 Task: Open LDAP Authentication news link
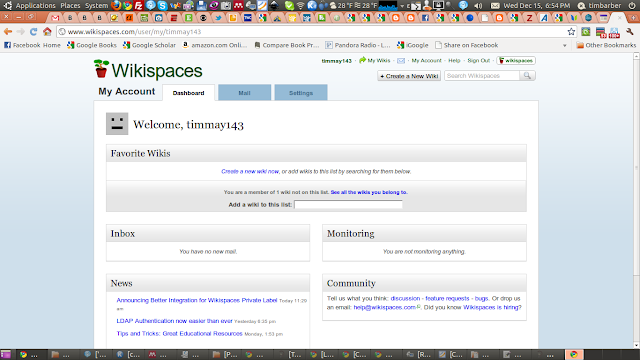pyautogui.click(x=174, y=321)
